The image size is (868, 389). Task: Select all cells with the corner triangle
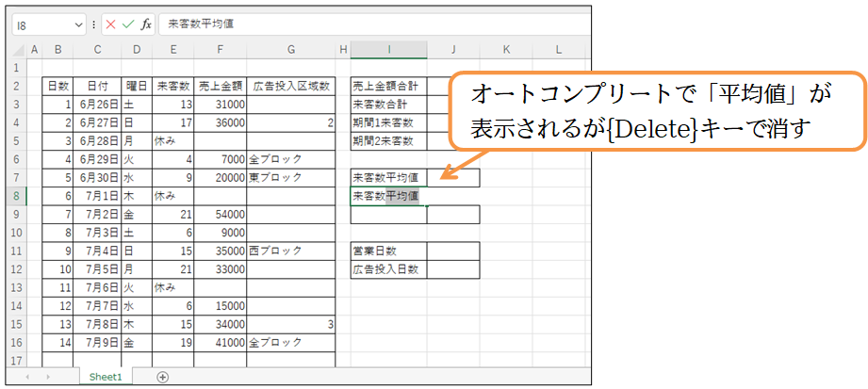tap(19, 50)
